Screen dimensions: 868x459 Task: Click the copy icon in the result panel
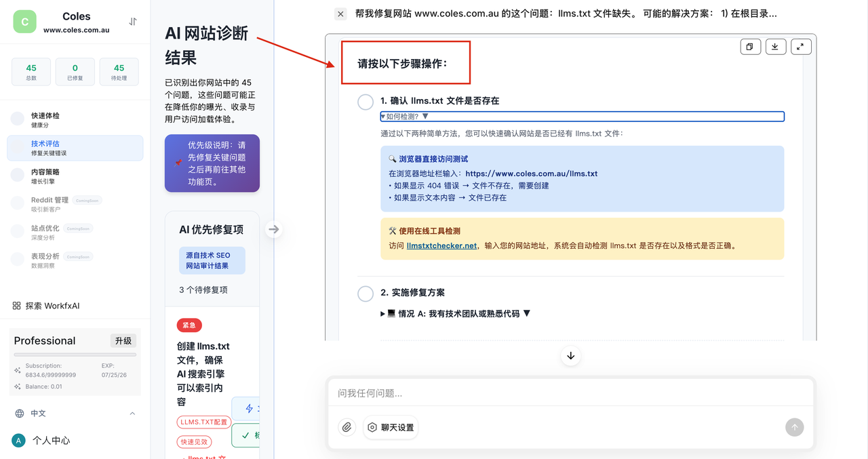click(x=750, y=47)
